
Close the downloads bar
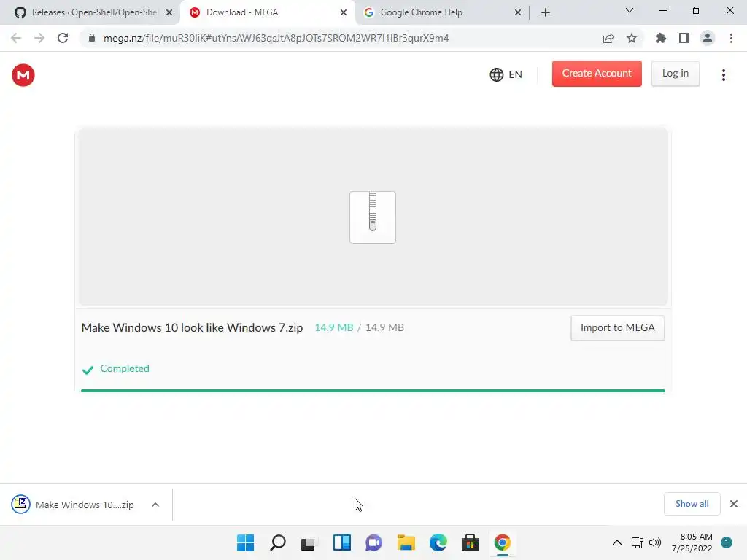pyautogui.click(x=734, y=504)
